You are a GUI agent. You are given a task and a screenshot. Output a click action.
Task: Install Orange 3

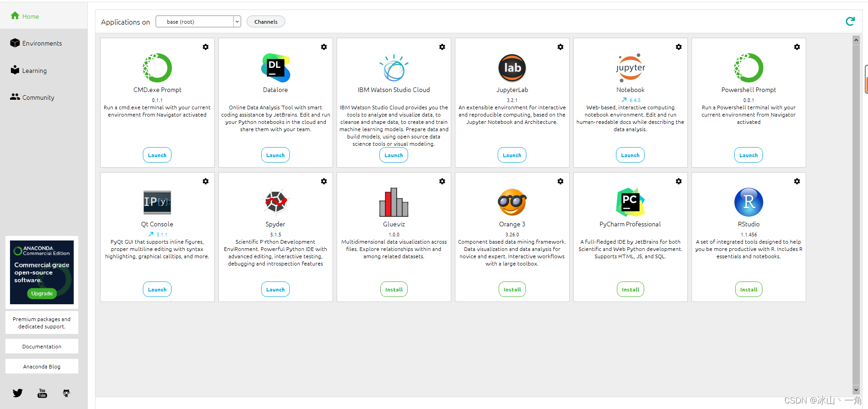coord(512,289)
